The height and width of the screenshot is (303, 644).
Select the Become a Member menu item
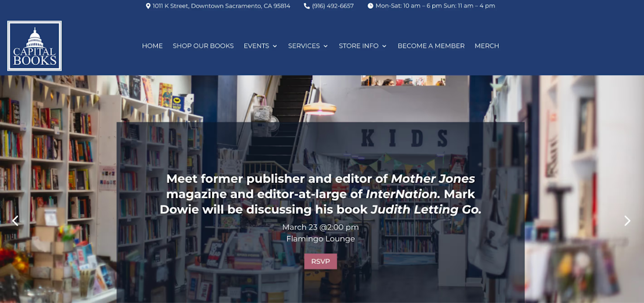431,46
